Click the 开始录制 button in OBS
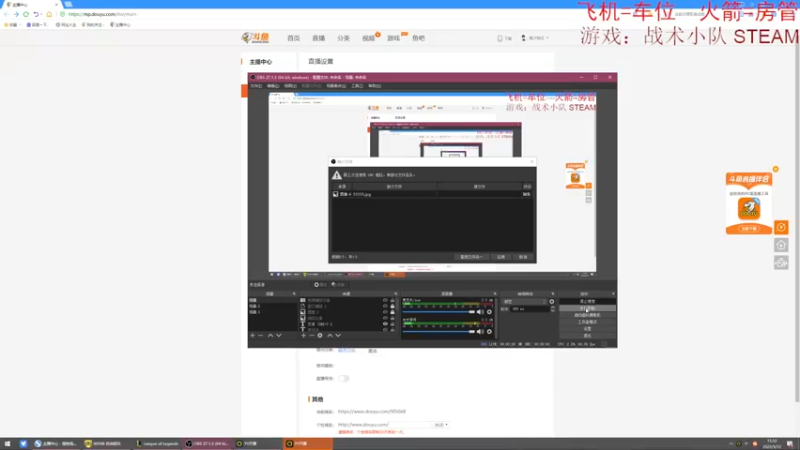Image resolution: width=800 pixels, height=450 pixels. 587,308
